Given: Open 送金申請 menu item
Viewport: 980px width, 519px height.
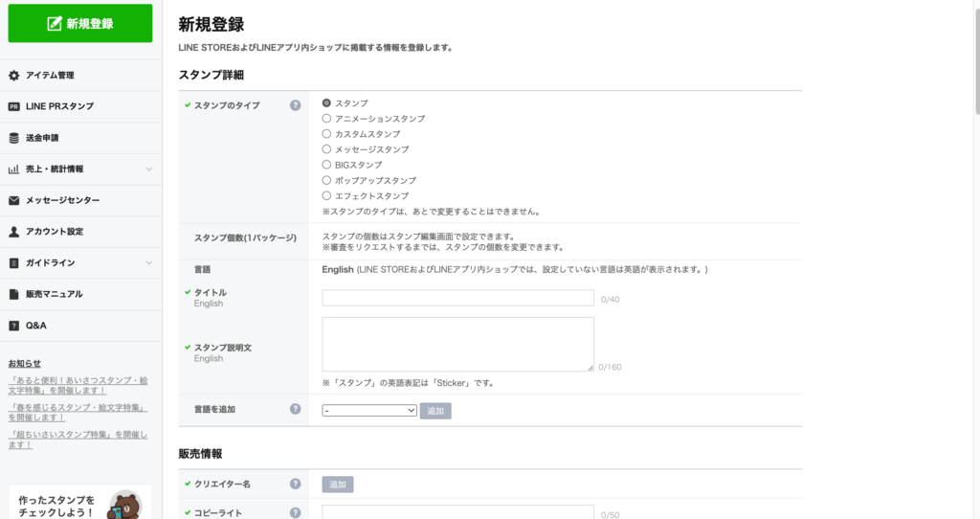Looking at the screenshot, I should point(80,138).
